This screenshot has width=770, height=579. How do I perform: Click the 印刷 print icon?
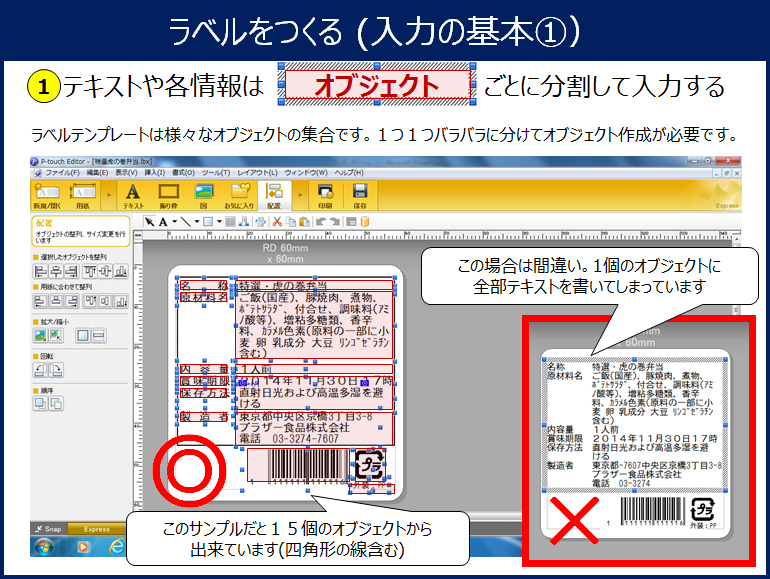325,195
